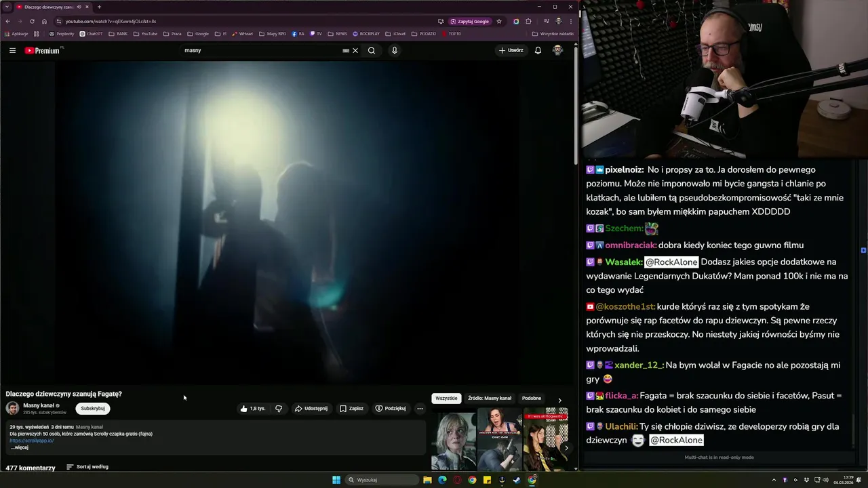Reload the page with the refresh icon

click(31, 21)
